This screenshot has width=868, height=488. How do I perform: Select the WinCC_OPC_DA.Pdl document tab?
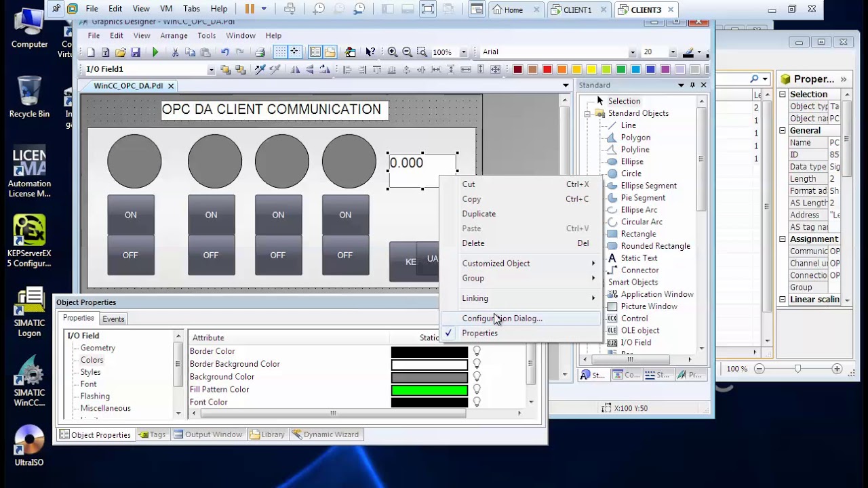pyautogui.click(x=128, y=86)
